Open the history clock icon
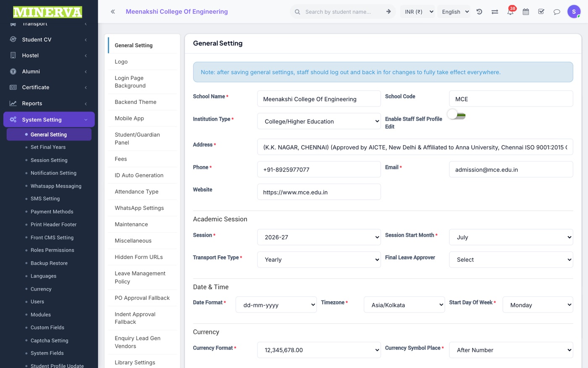The image size is (588, 368). 479,12
